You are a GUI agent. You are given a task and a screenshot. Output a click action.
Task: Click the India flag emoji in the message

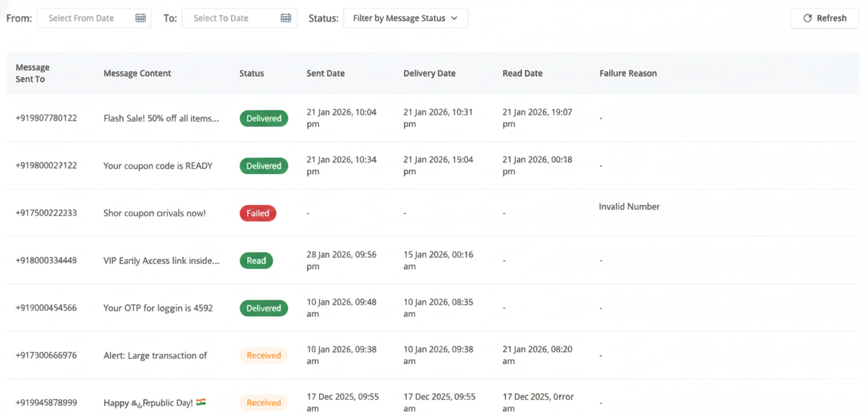pos(200,403)
